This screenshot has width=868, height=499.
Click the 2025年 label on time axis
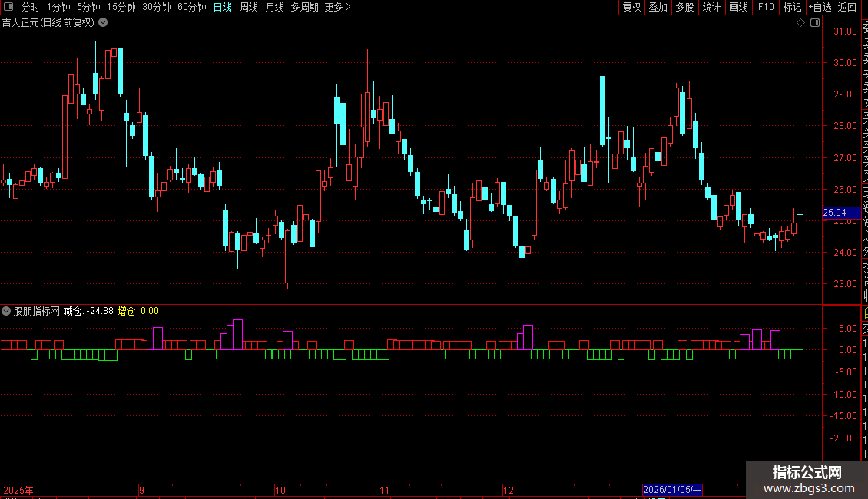tap(18, 490)
